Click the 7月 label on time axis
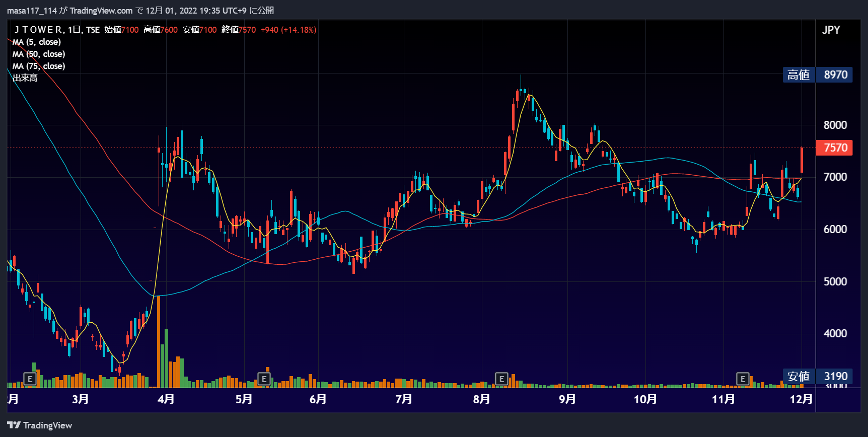The height and width of the screenshot is (437, 868). coord(404,399)
